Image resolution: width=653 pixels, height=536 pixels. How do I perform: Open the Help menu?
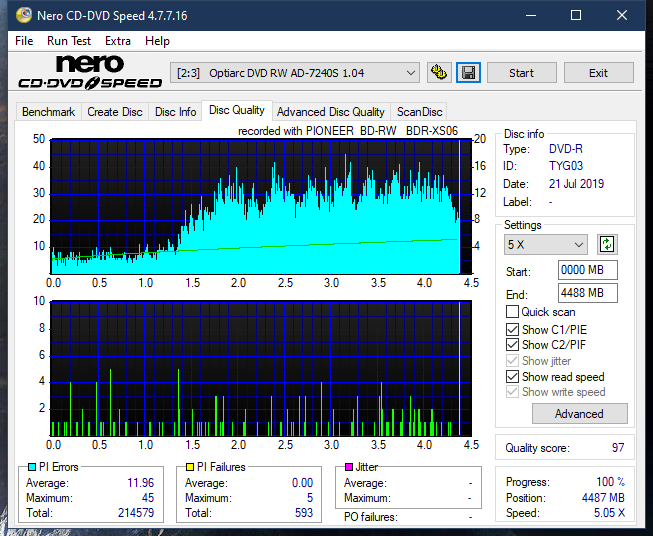(x=157, y=41)
